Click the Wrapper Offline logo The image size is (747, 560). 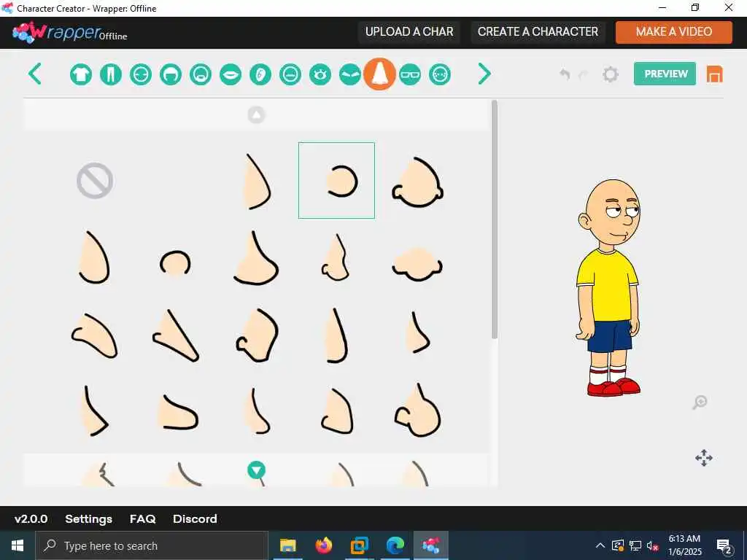click(x=70, y=32)
